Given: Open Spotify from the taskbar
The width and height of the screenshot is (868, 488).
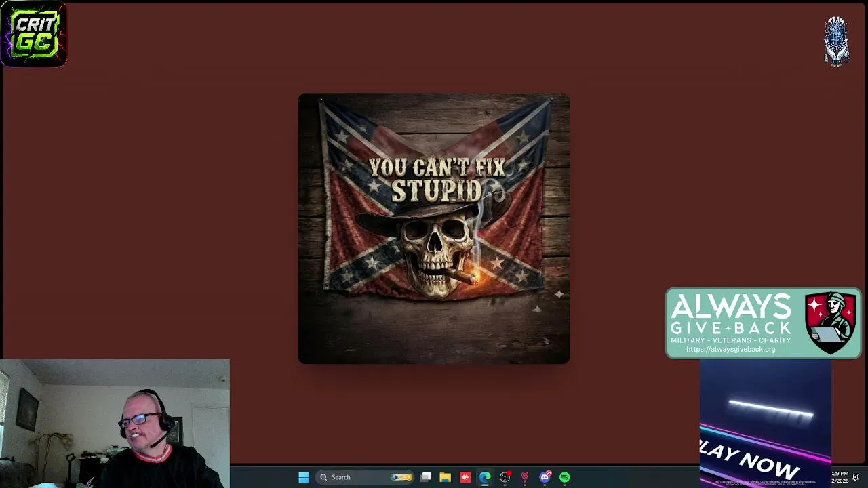Looking at the screenshot, I should pyautogui.click(x=564, y=477).
